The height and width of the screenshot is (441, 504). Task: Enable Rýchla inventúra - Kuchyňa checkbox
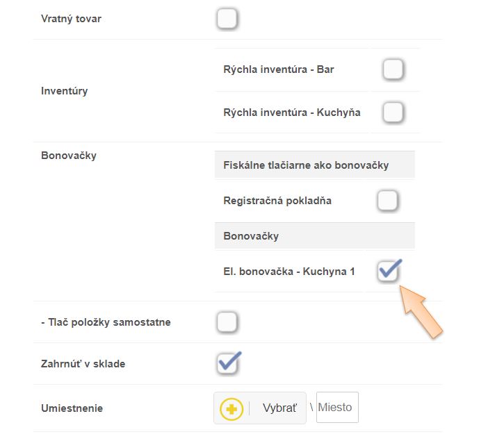point(393,112)
